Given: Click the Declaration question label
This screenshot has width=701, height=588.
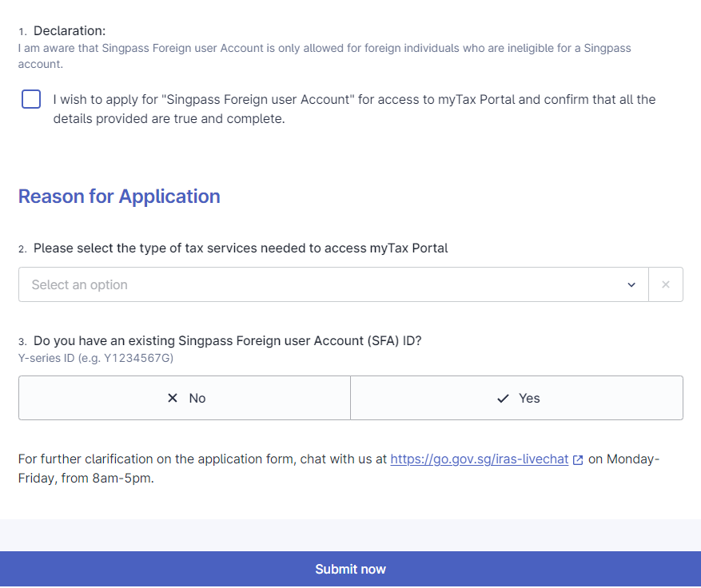Looking at the screenshot, I should [70, 31].
